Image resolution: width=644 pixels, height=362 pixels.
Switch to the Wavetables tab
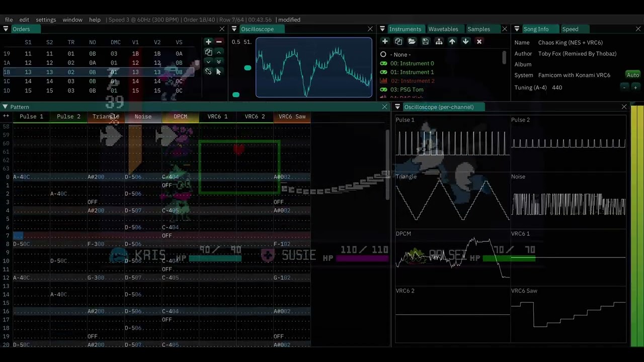(443, 29)
